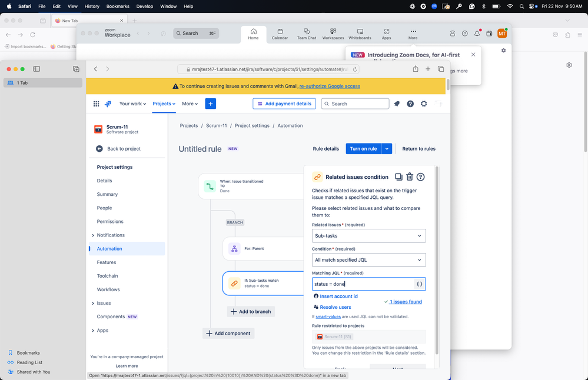Open Zoom Apps tab
The height and width of the screenshot is (380, 588).
point(387,34)
